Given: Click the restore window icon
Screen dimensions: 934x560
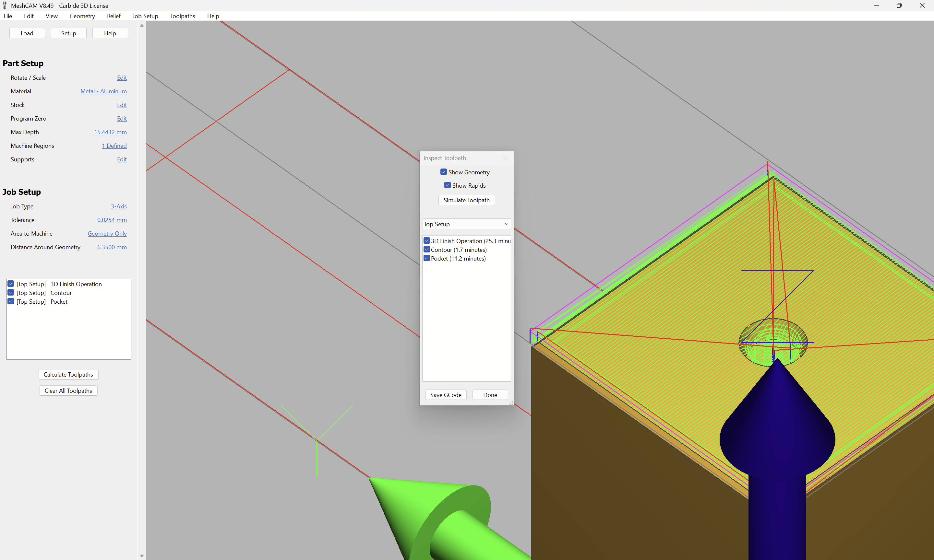Looking at the screenshot, I should click(899, 5).
